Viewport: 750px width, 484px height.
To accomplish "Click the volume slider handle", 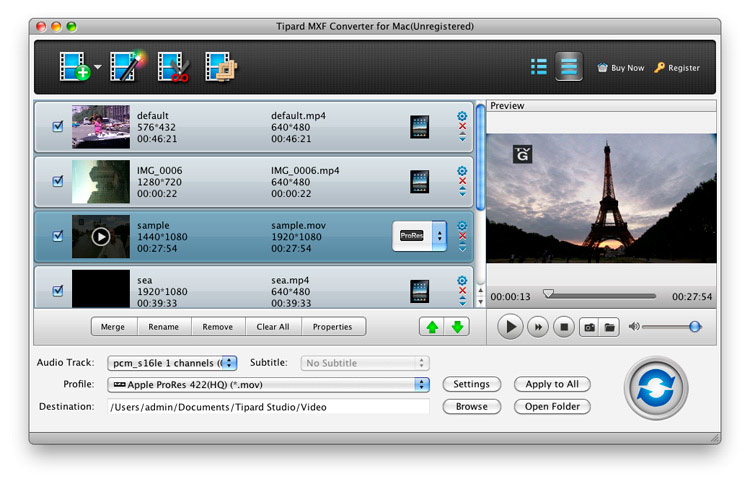I will [x=695, y=327].
